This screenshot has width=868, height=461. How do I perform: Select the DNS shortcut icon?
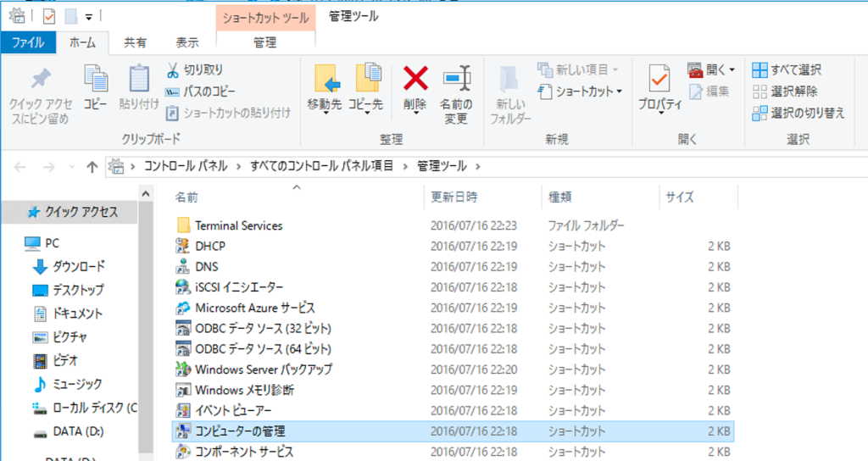tap(183, 266)
